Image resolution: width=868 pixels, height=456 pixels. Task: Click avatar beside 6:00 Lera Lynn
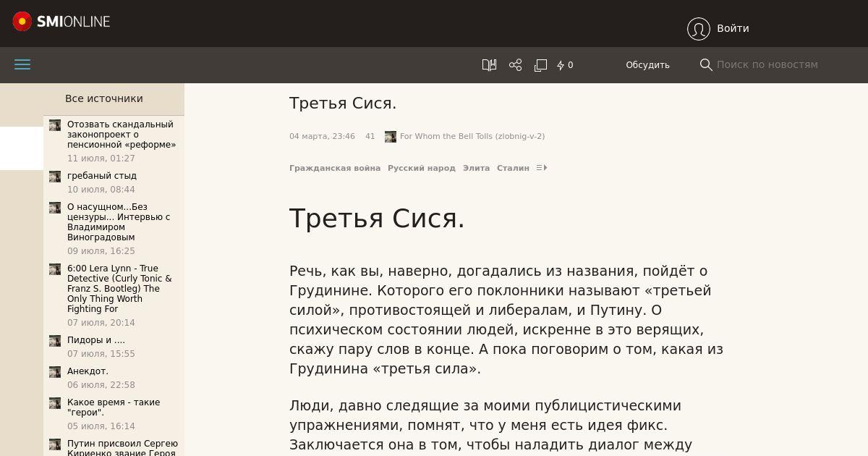[x=55, y=269]
